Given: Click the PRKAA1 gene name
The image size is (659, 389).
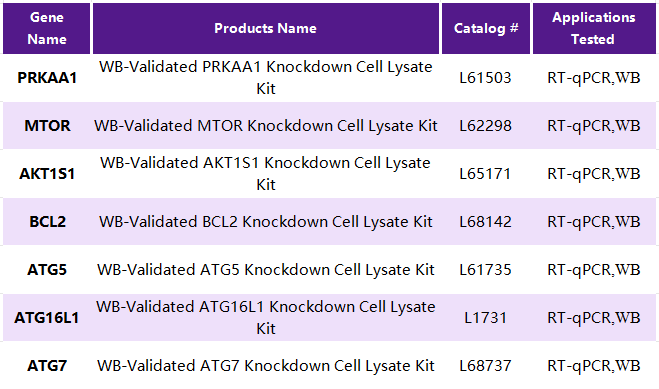Looking at the screenshot, I should [47, 78].
